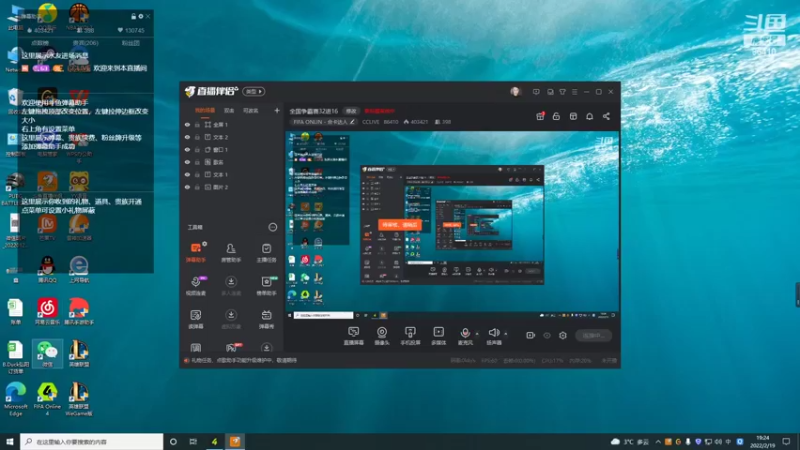Open 贵宾(206) tab in danmu helper overlay
This screenshot has width=800, height=450.
tap(86, 43)
